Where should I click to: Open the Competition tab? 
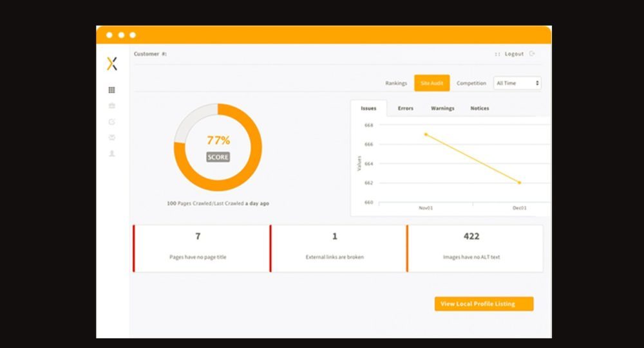(x=471, y=83)
